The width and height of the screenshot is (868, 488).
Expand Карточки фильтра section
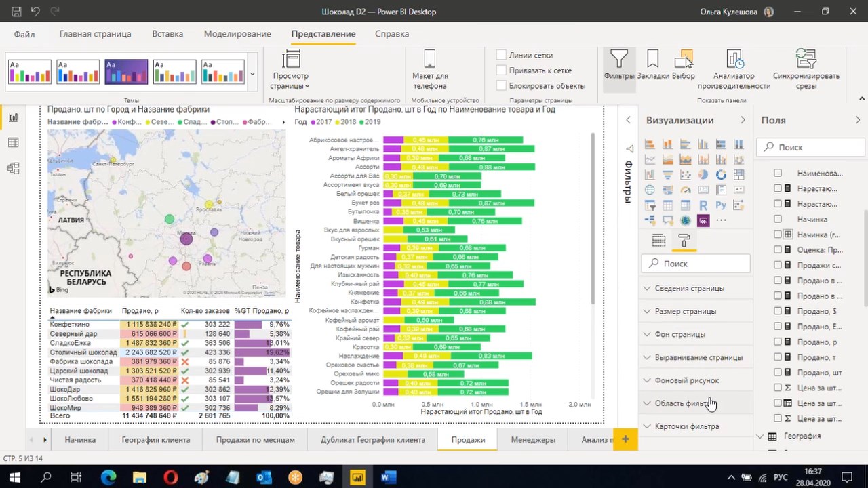[696, 426]
